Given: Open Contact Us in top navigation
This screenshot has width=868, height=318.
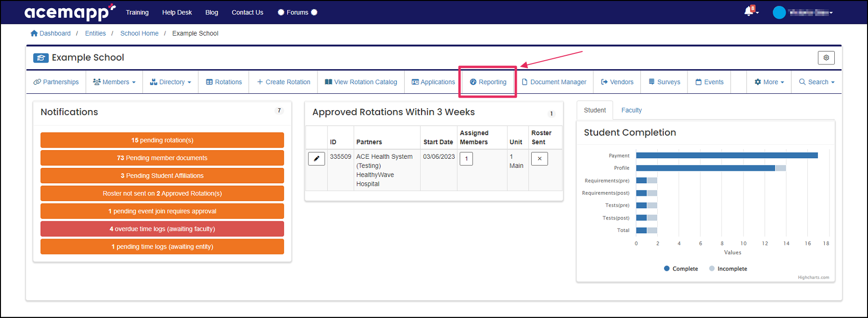Looking at the screenshot, I should click(x=247, y=13).
